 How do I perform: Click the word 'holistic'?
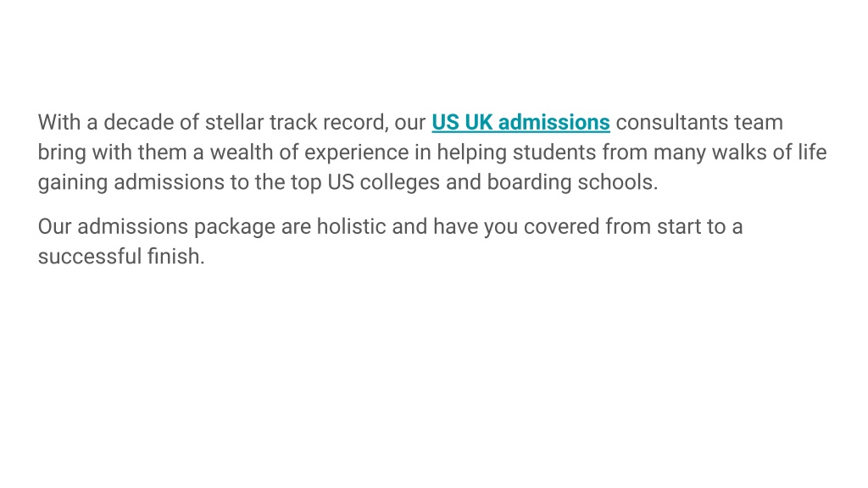click(351, 226)
